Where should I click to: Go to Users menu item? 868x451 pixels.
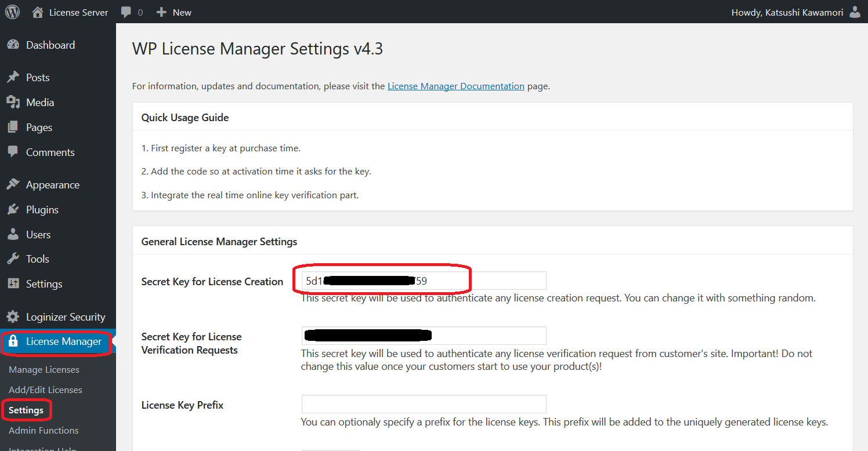tap(38, 235)
